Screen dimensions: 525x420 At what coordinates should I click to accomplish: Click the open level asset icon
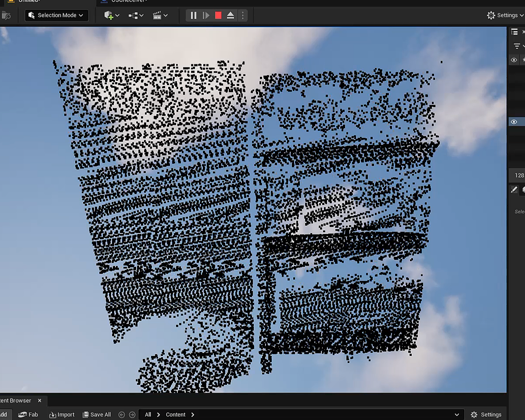click(6, 15)
